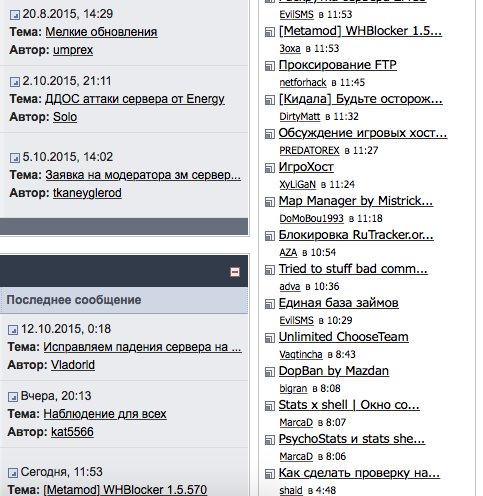View author profile Vladorld
The height and width of the screenshot is (496, 483).
click(x=73, y=365)
